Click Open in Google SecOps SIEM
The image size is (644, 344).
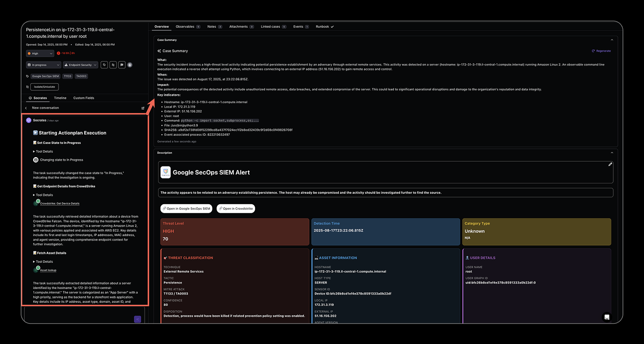click(x=187, y=209)
